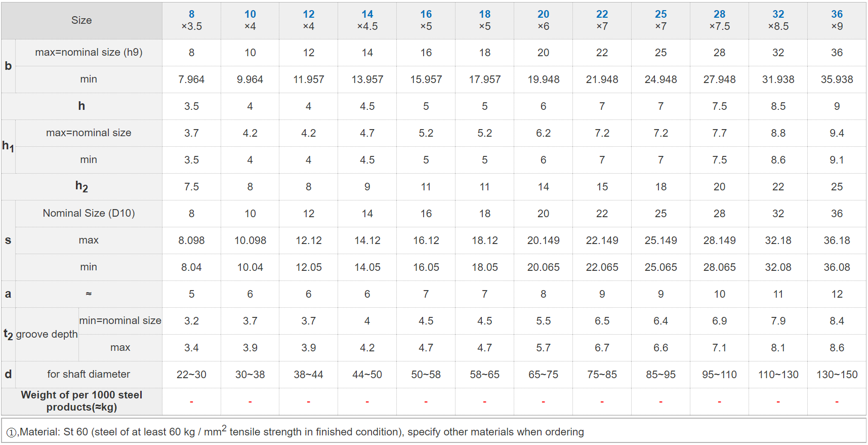Click the "Size" table header cell

coord(81,20)
